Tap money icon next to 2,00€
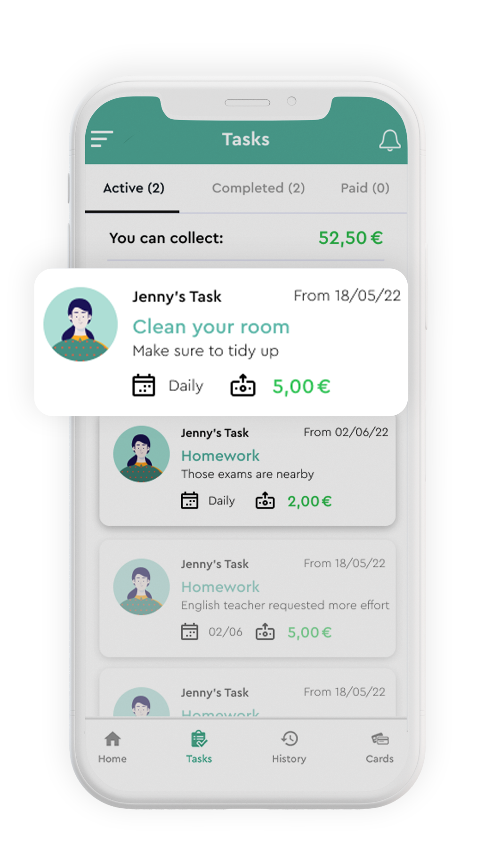Image resolution: width=493 pixels, height=868 pixels. click(x=265, y=500)
